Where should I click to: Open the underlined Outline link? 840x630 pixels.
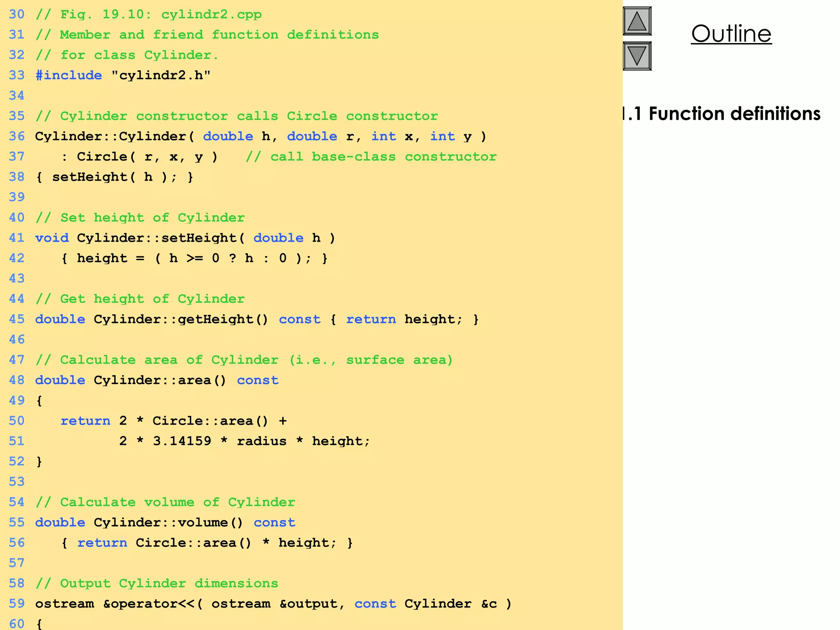click(x=731, y=33)
